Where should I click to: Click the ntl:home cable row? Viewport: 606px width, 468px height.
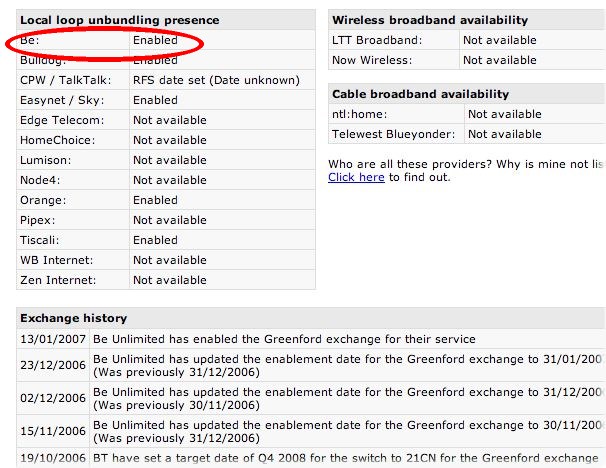[467, 114]
